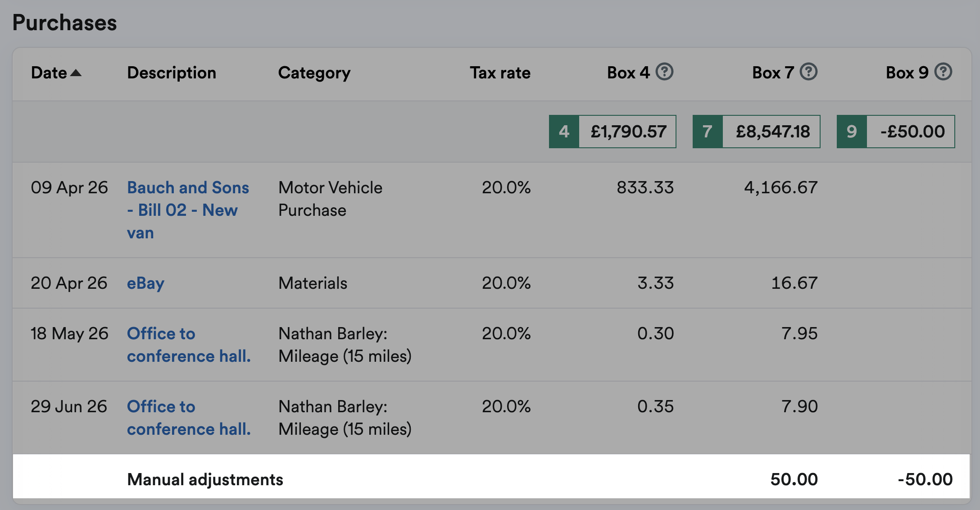Click the eBay row 20.0% tax rate
Viewport: 980px width, 510px height.
click(506, 283)
